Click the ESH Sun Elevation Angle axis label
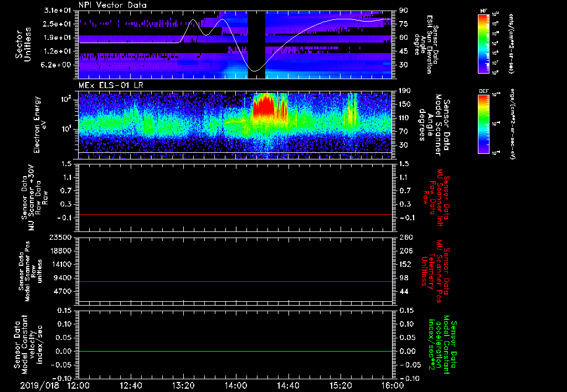 pyautogui.click(x=427, y=44)
